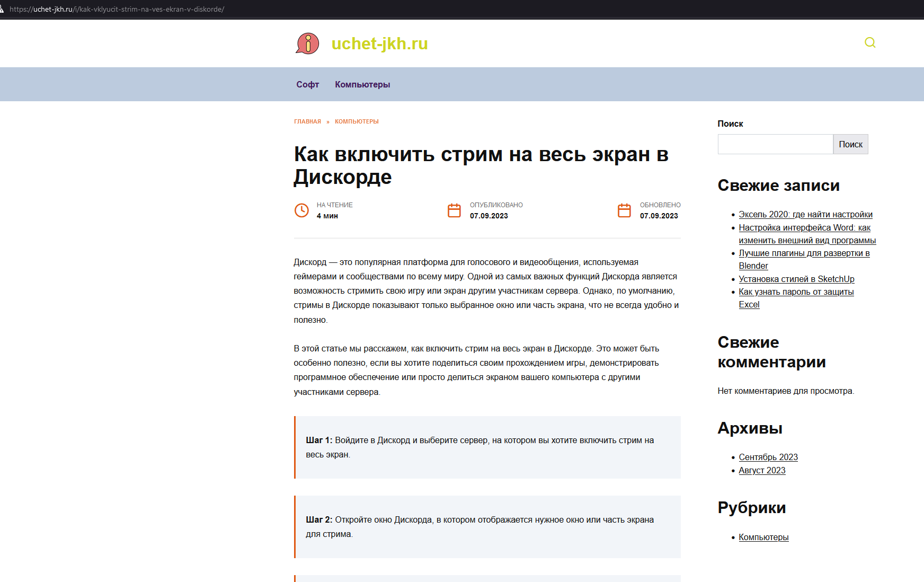Open the Компьютеры category under Рубрики

click(763, 537)
